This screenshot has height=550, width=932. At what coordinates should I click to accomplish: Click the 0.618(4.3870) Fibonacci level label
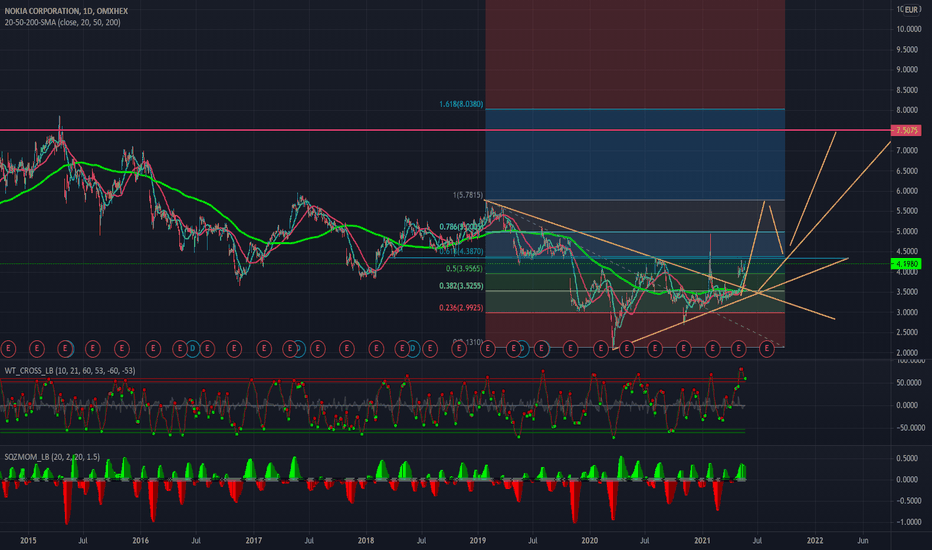(461, 252)
